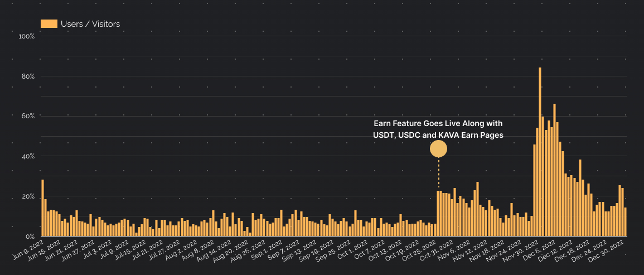Click the 0% y-axis label
The width and height of the screenshot is (644, 275).
pos(30,237)
